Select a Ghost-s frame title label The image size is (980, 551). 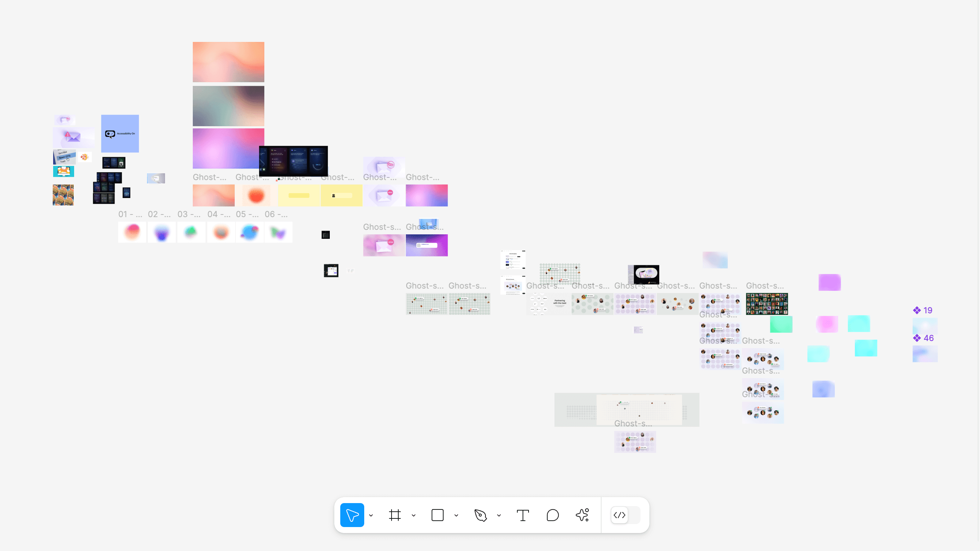click(x=424, y=285)
